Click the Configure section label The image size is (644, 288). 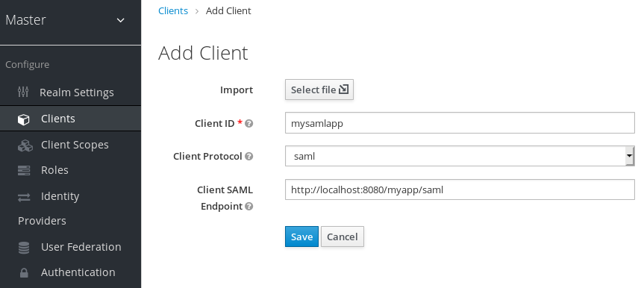pos(27,64)
